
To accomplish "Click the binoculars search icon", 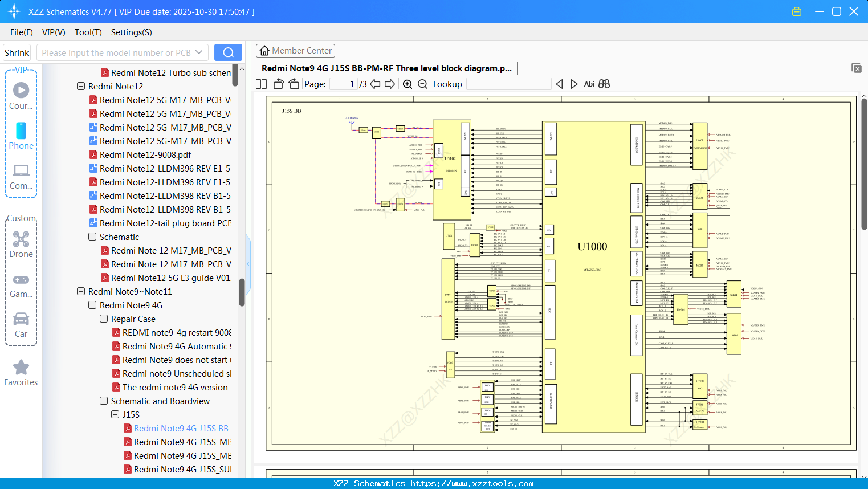I will [604, 84].
